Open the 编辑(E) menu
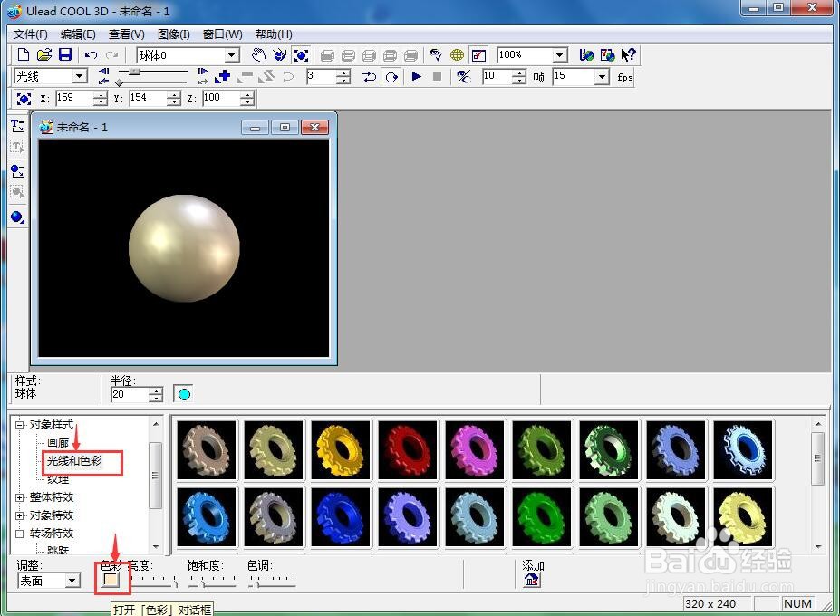Viewport: 840px width, 616px height. pyautogui.click(x=78, y=34)
